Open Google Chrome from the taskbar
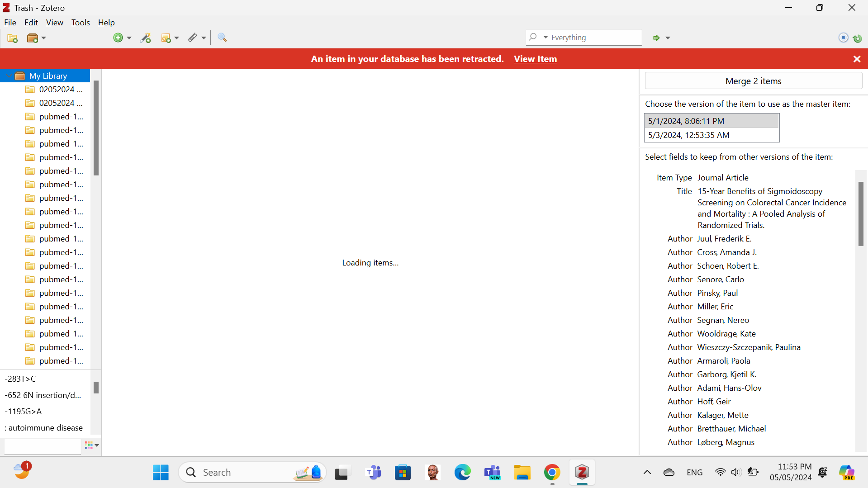This screenshot has height=488, width=868. coord(552,473)
